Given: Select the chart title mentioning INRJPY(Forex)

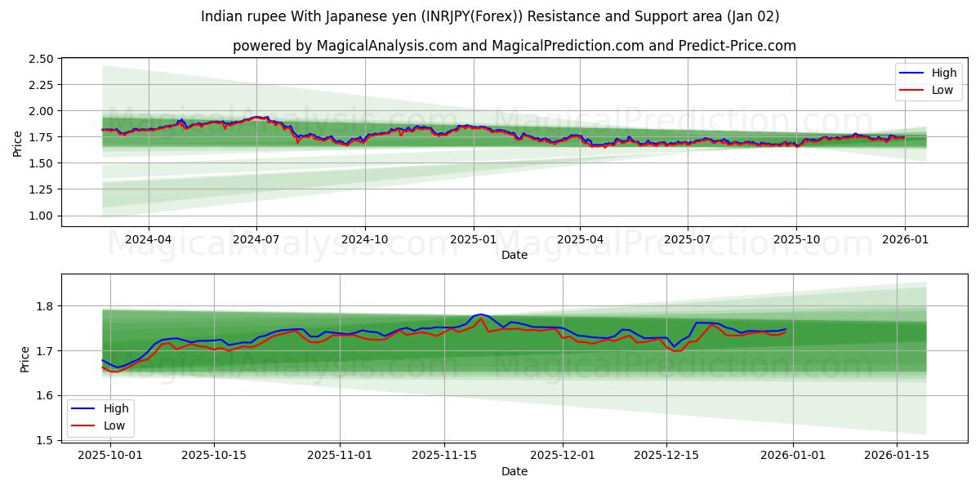Looking at the screenshot, I should [x=490, y=13].
